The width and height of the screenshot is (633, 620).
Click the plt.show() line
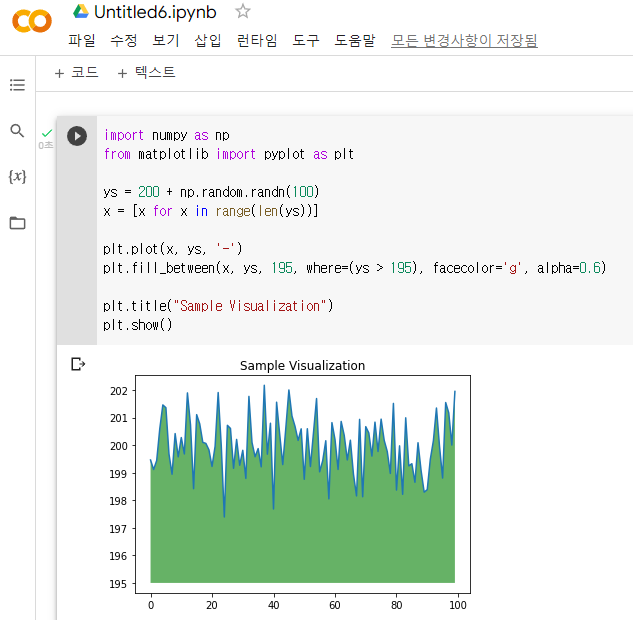137,325
